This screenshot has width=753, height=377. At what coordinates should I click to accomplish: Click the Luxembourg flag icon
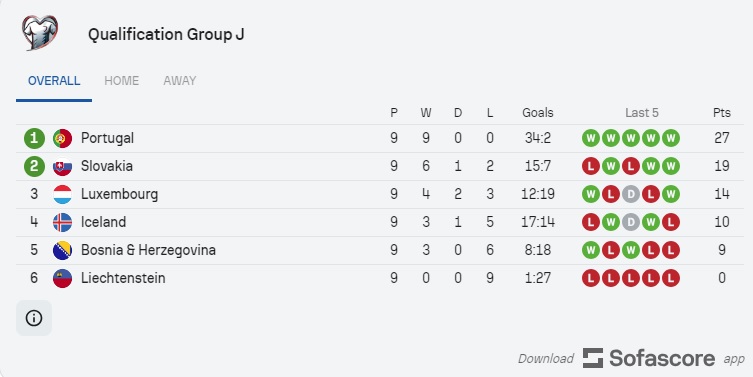(62, 194)
